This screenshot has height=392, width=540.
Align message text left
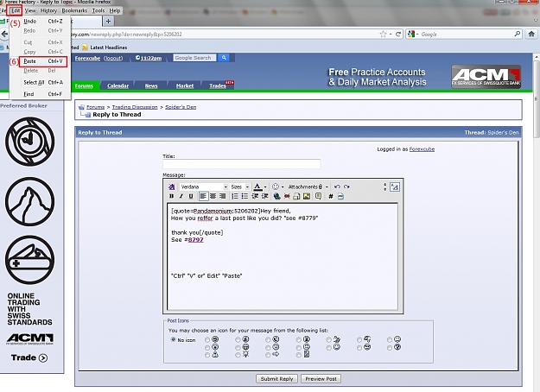(x=203, y=196)
